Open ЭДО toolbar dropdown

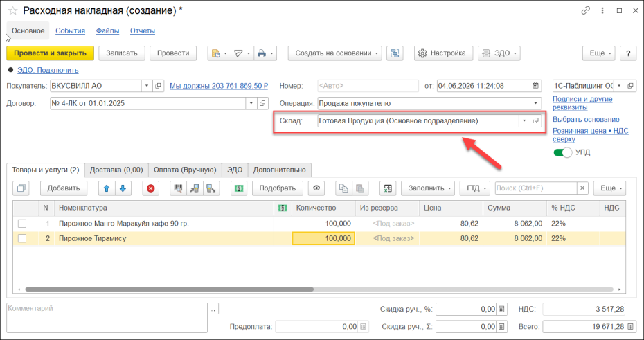click(499, 53)
